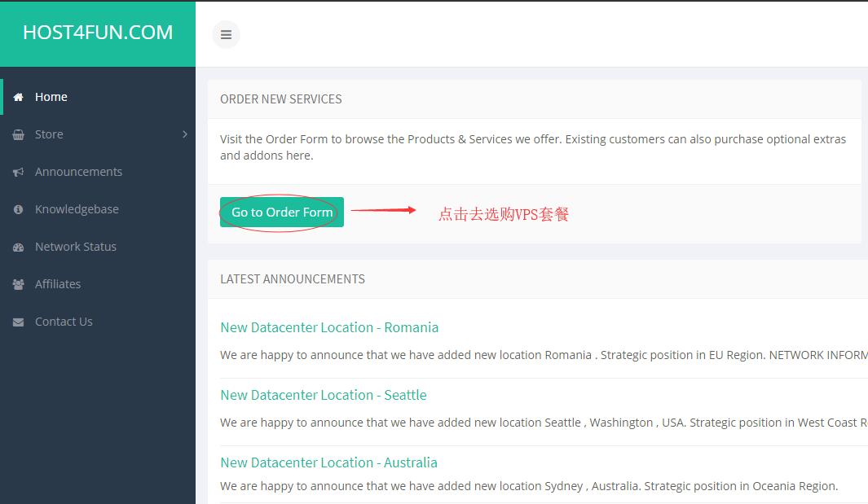This screenshot has height=504, width=868.
Task: Select the Contact Us menu item
Action: 64,321
